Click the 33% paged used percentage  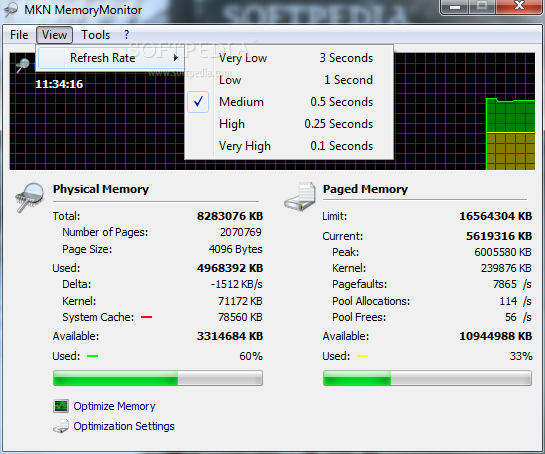pos(521,356)
